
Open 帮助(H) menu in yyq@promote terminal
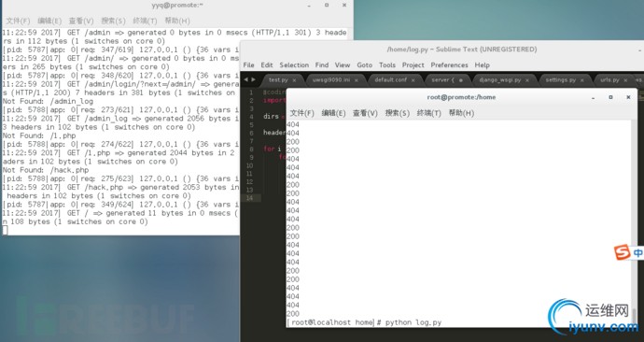point(177,21)
